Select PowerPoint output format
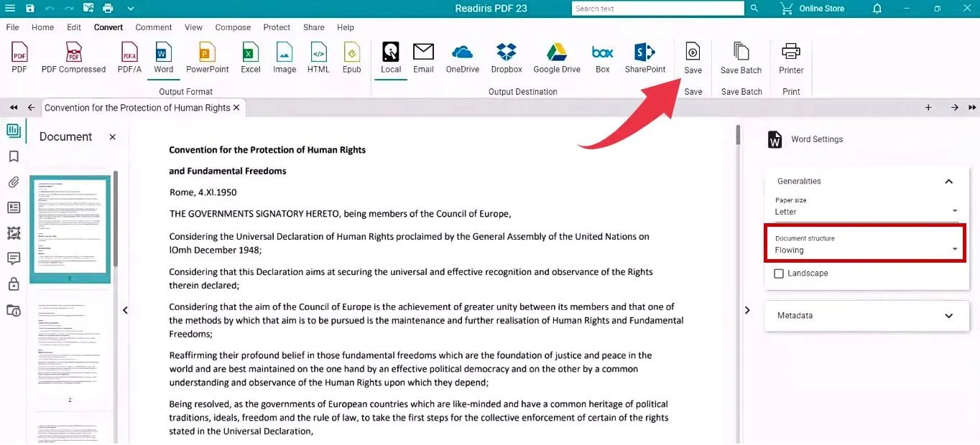Image resolution: width=980 pixels, height=445 pixels. tap(208, 57)
